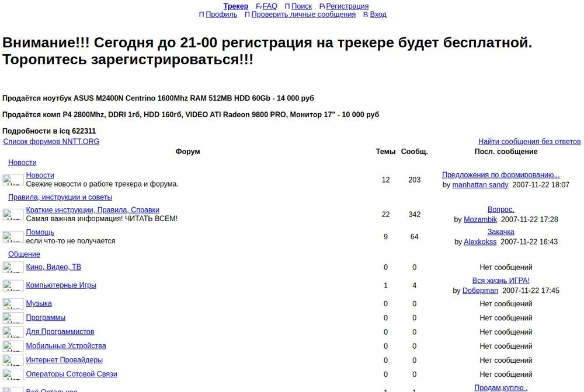Screen dimensions: 584x392
Task: Click forum icon beside Помощь row
Action: (x=13, y=236)
